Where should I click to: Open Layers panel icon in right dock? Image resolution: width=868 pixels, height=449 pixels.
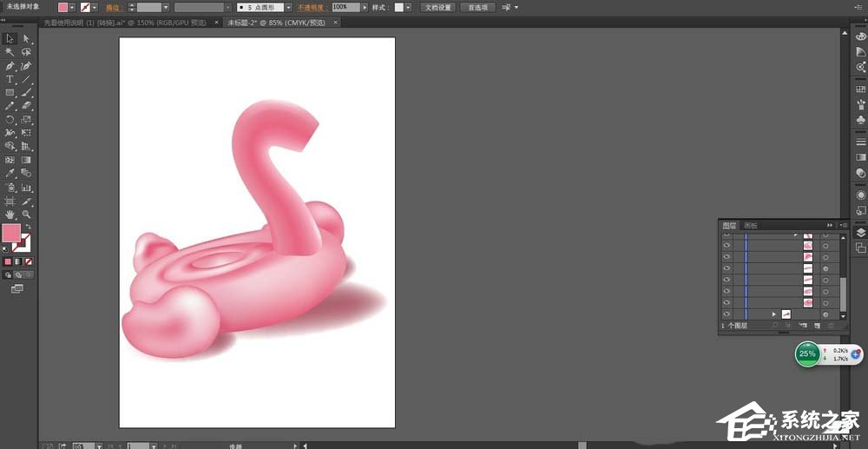click(860, 232)
